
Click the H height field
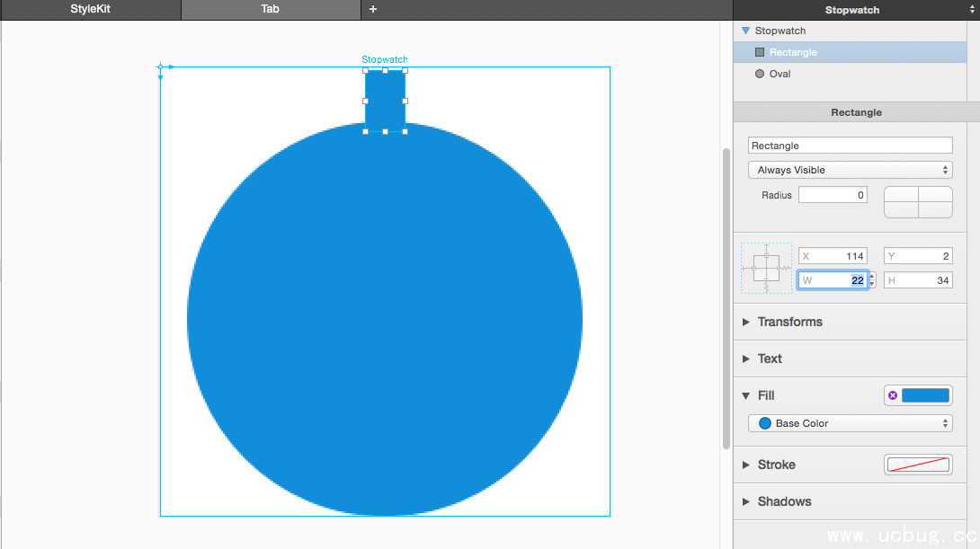click(x=918, y=280)
